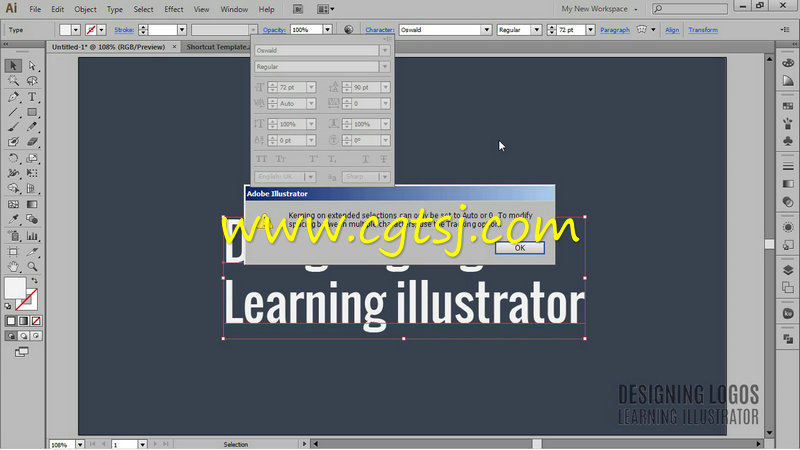Open My New Workspace switcher
This screenshot has height=450, width=800.
599,9
